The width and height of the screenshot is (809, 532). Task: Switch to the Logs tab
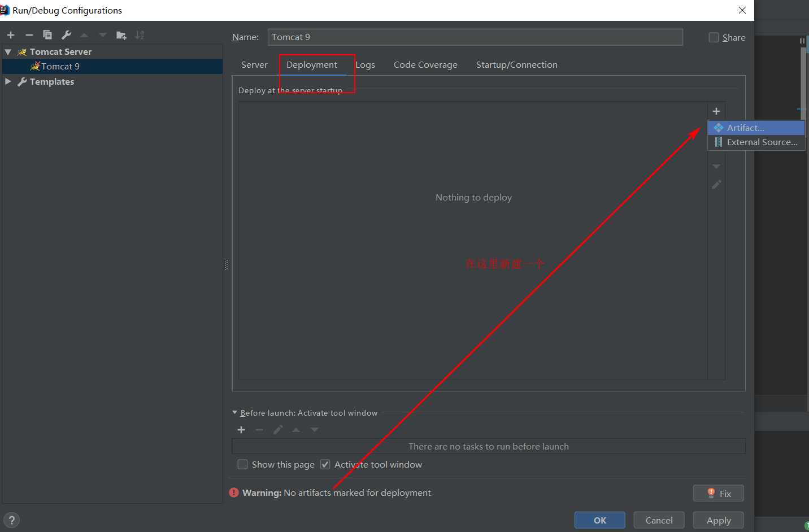pyautogui.click(x=365, y=65)
